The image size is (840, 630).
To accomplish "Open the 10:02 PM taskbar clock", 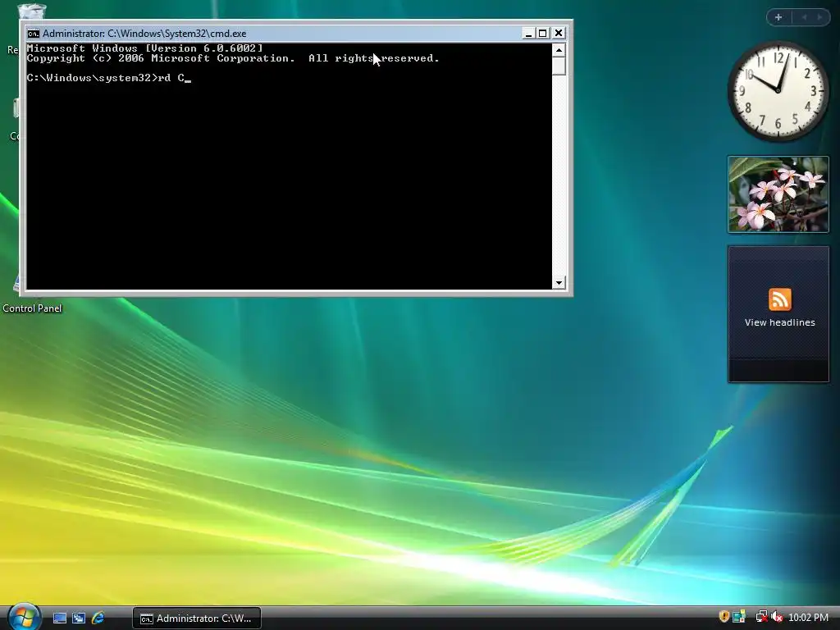I will [808, 618].
